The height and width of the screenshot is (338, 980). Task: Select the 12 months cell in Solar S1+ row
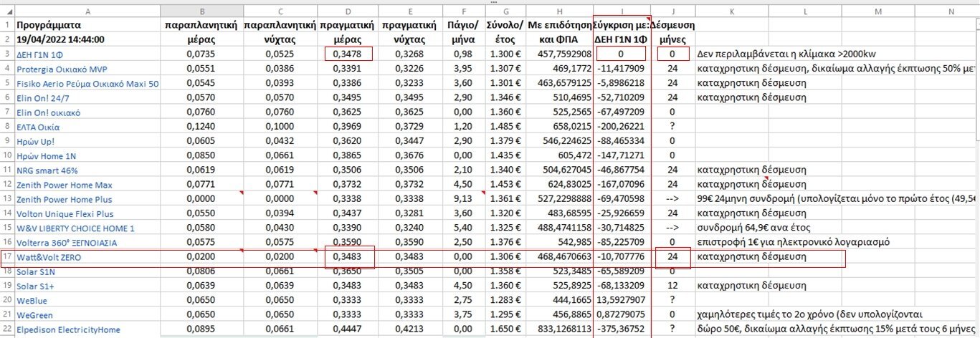672,286
